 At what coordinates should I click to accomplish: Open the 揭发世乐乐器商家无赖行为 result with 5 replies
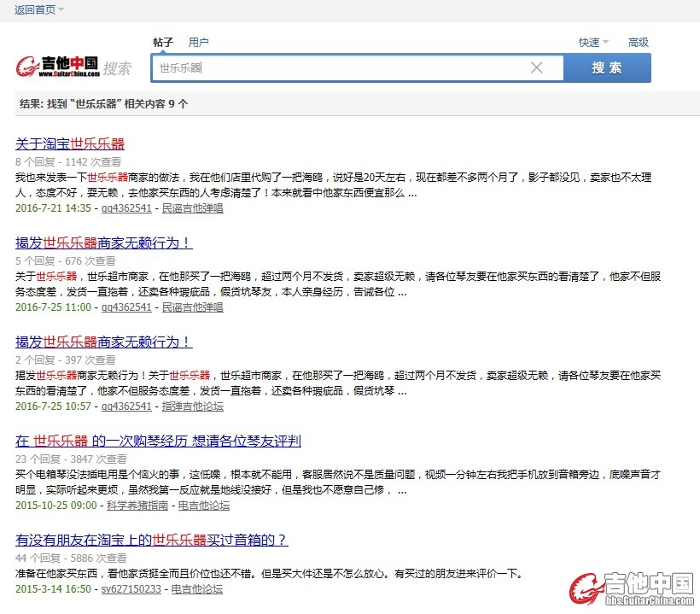pyautogui.click(x=104, y=243)
